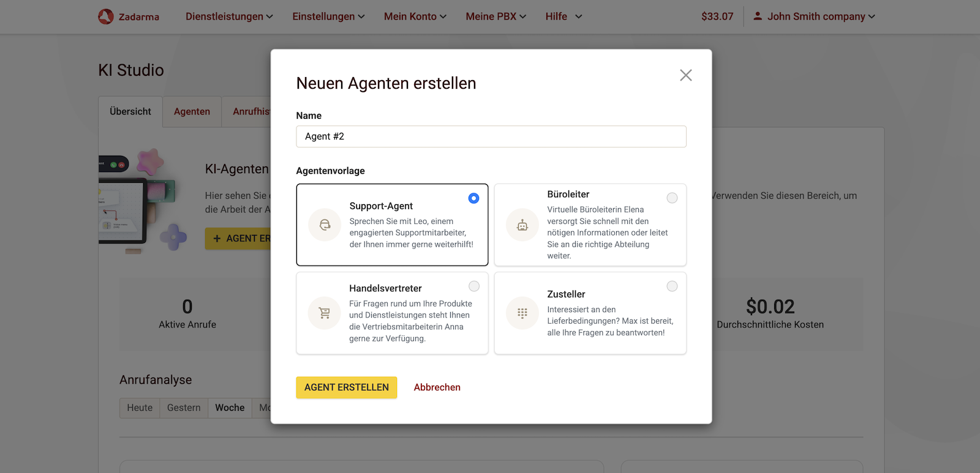Click the account balance $33.07

(717, 17)
